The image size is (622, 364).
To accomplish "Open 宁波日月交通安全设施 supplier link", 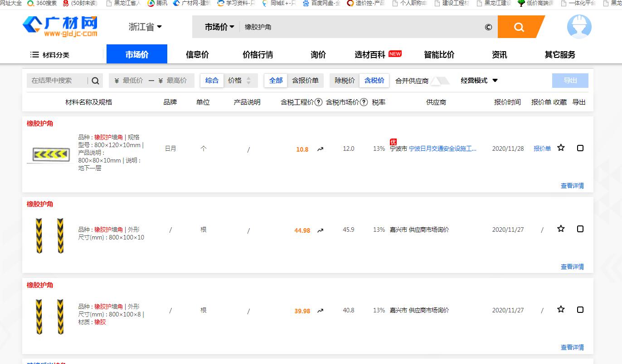I will (x=443, y=148).
